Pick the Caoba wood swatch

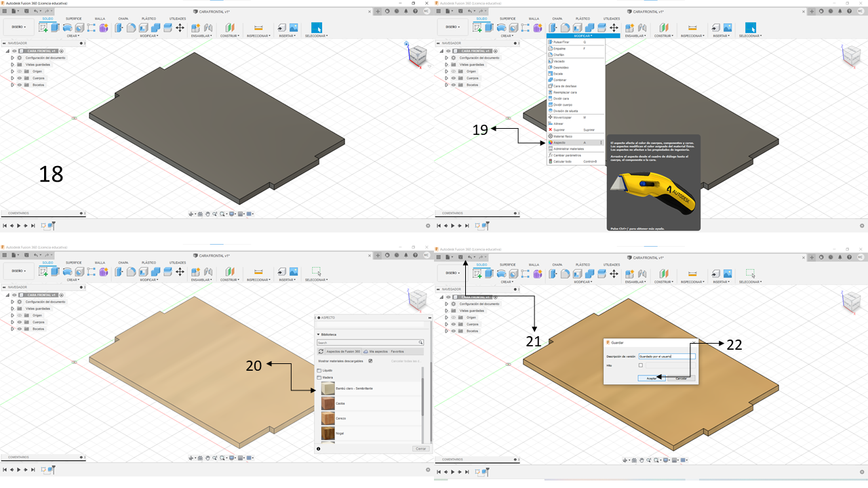tap(328, 403)
